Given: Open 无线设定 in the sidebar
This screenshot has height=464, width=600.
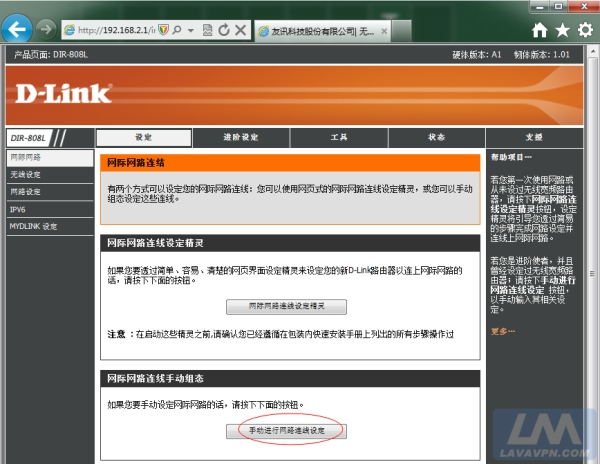Looking at the screenshot, I should 50,175.
